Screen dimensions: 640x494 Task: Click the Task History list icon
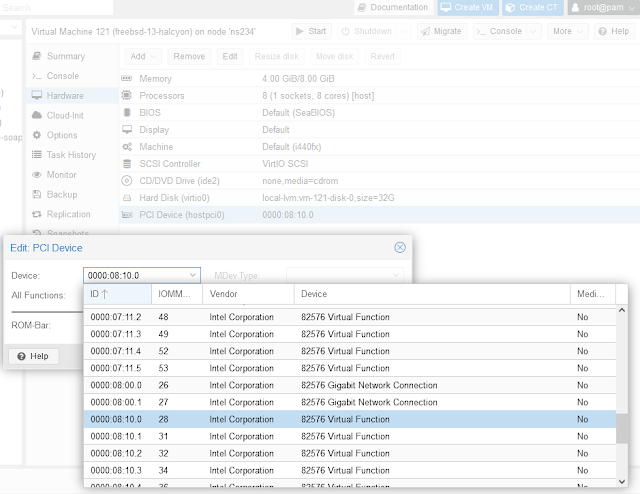click(x=37, y=155)
